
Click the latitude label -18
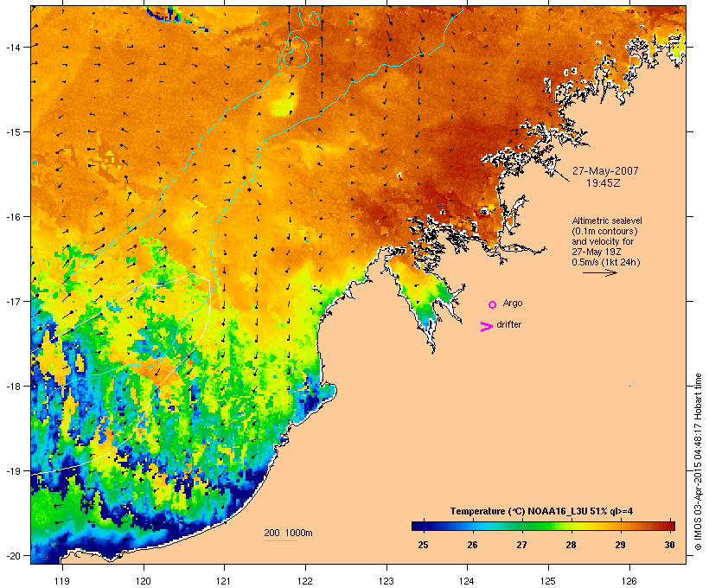pos(13,387)
